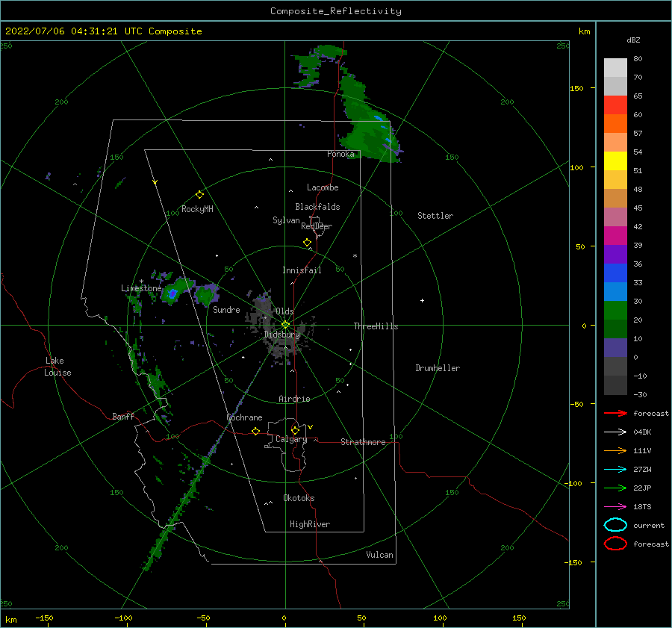The height and width of the screenshot is (628, 672).
Task: Click the Sylvan label
Action: 286,220
